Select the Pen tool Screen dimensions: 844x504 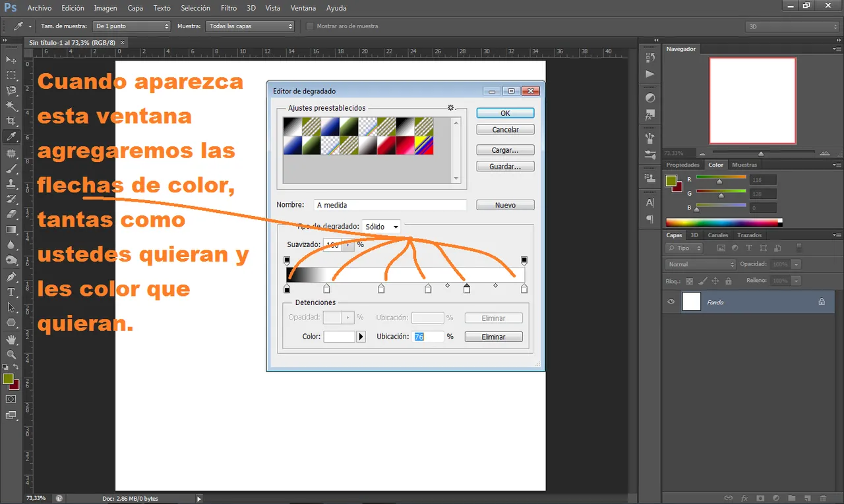click(11, 277)
